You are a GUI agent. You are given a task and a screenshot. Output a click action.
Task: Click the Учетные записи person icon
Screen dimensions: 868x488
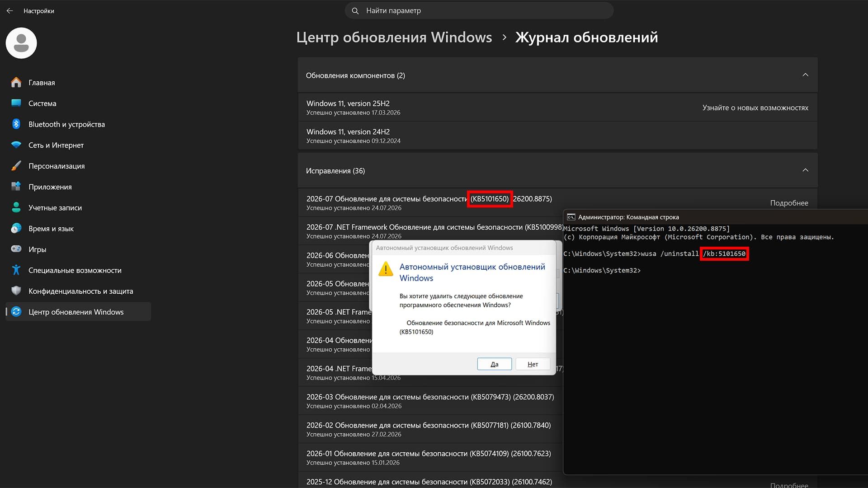click(x=16, y=207)
